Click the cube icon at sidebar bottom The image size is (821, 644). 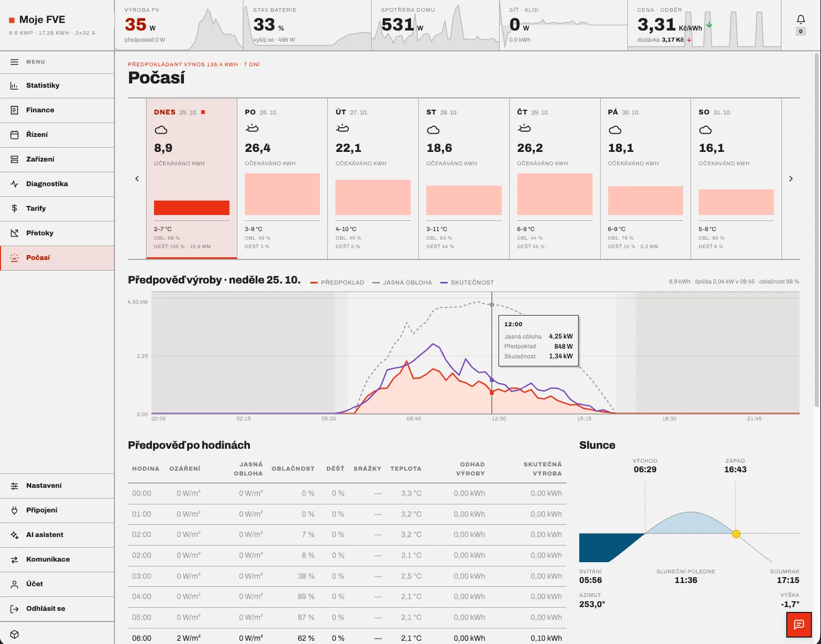coord(14,634)
